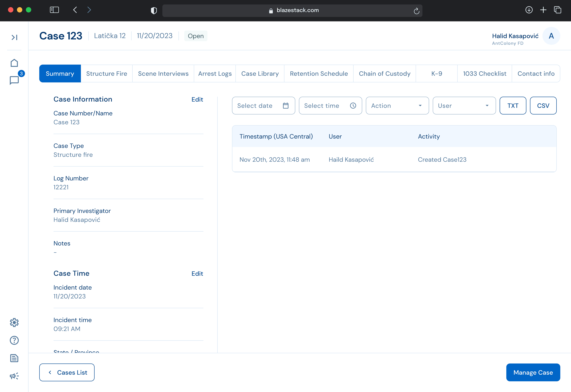Switch to the Chain of Custody tab

[384, 74]
